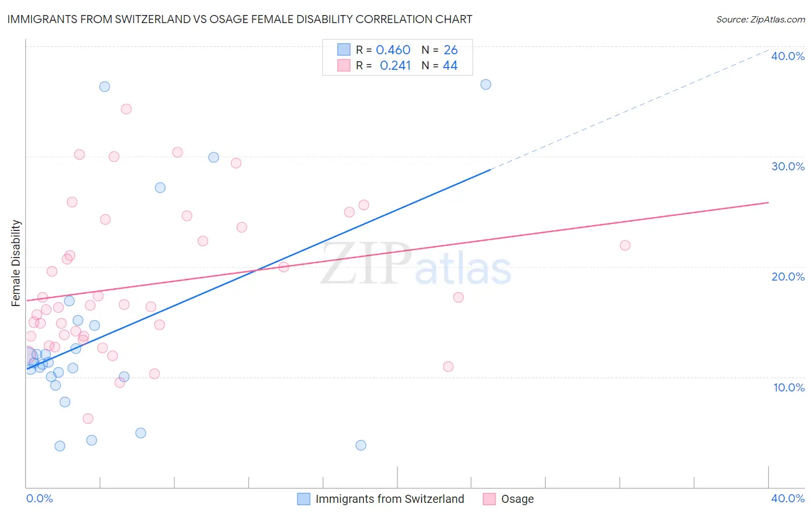Click the 40.0% x-axis label
The image size is (812, 515).
tap(788, 498)
